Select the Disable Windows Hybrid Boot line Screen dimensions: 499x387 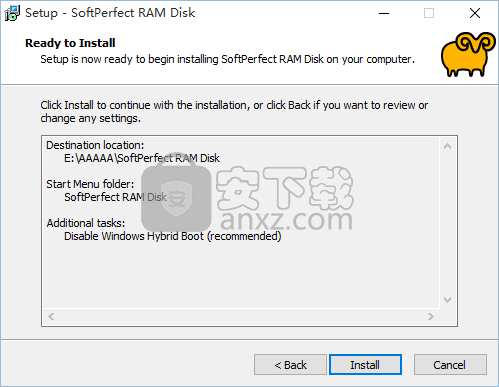[x=172, y=236]
